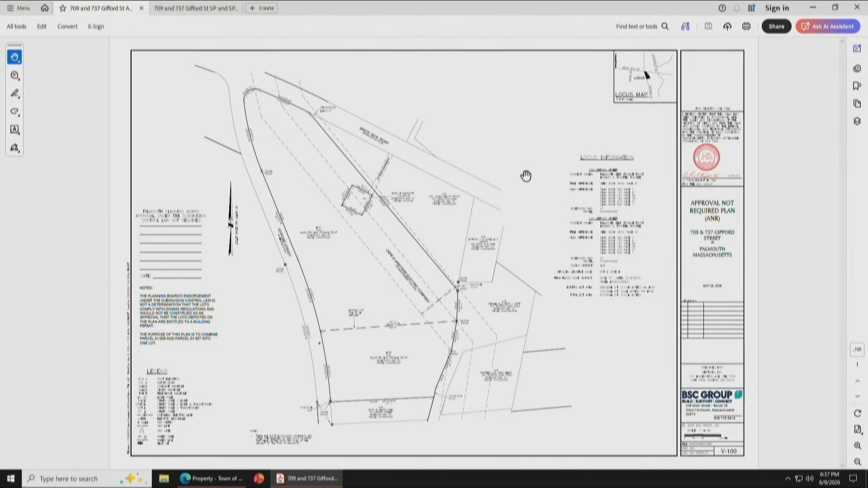Open the Windows notification center icon
This screenshot has width=868, height=488.
tap(853, 479)
